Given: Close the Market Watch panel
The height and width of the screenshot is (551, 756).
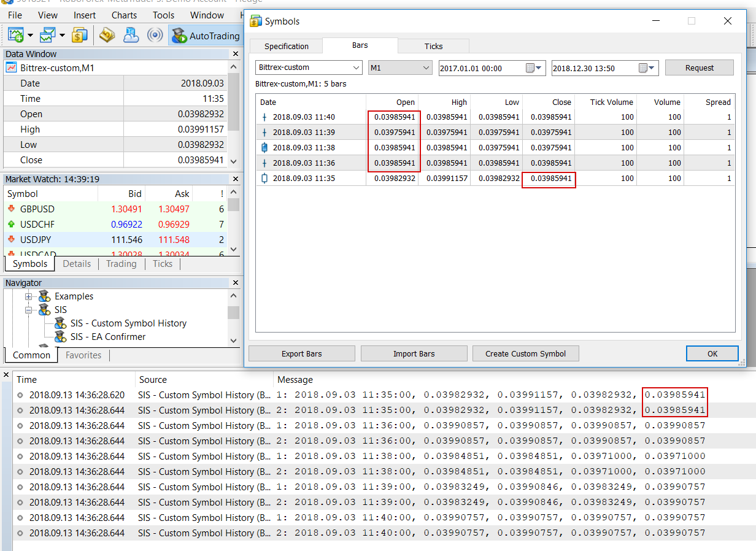Looking at the screenshot, I should [x=235, y=179].
